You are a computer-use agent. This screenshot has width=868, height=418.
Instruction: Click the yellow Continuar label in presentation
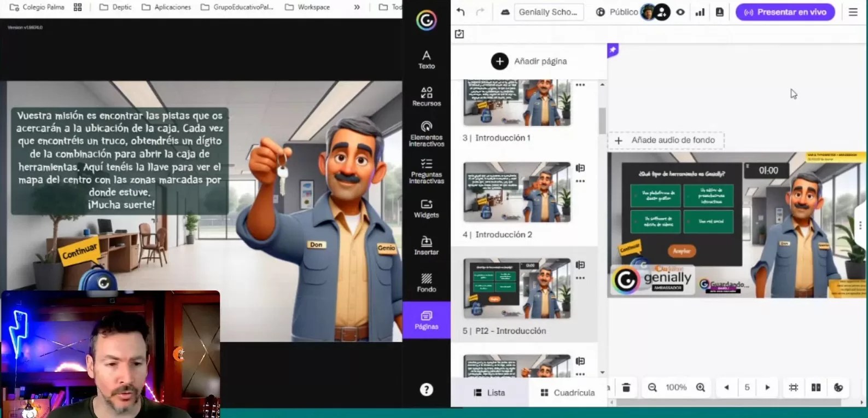[80, 251]
